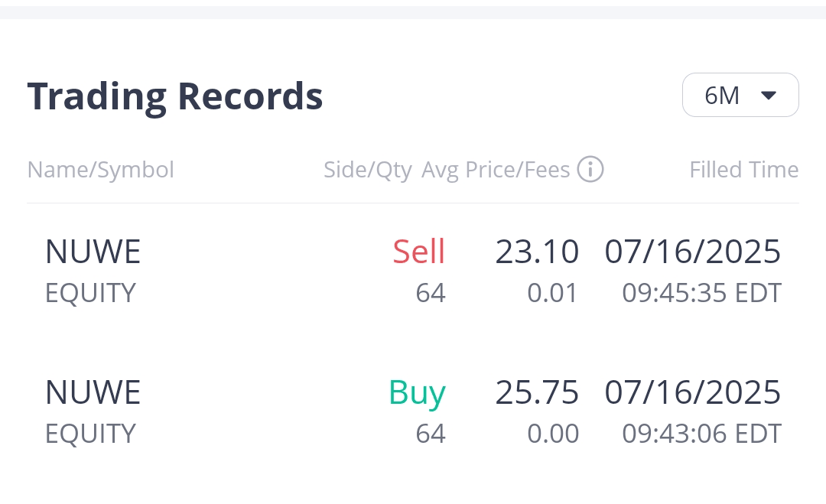Select the Avg Price/Fees column header
Viewport: 826px width, 504px height.
496,170
